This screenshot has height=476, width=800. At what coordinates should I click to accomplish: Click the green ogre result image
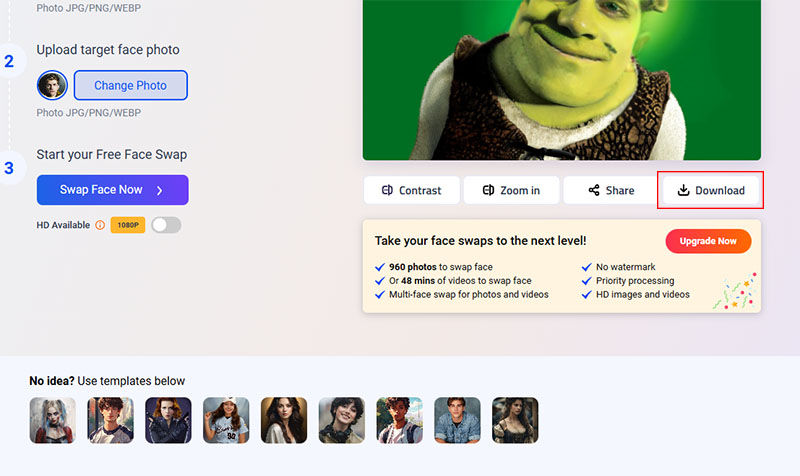tap(561, 80)
